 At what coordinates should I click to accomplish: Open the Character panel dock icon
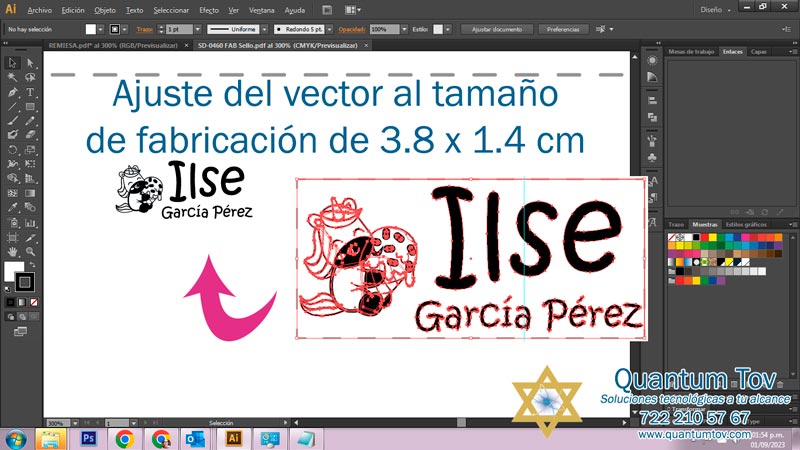coord(653,181)
